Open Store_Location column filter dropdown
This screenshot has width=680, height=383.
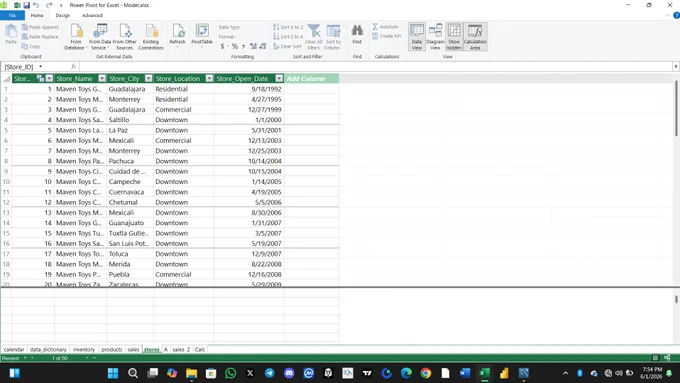click(209, 79)
